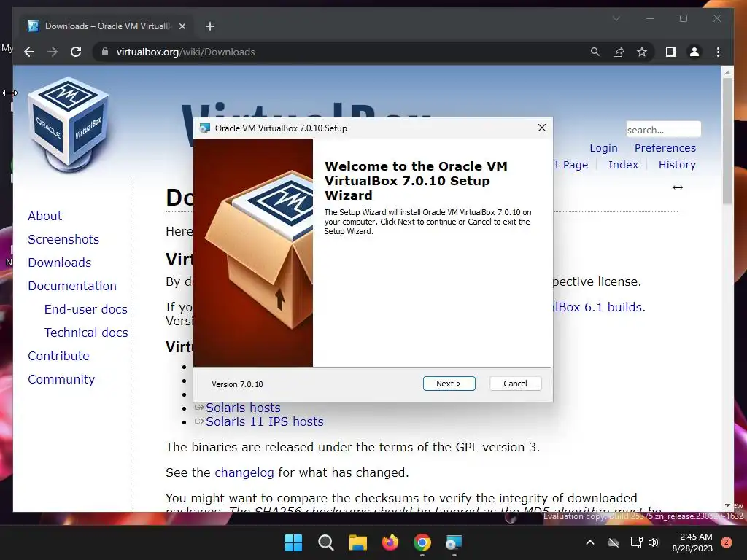The image size is (747, 560).
Task: Go back in Chrome browser
Action: (29, 52)
